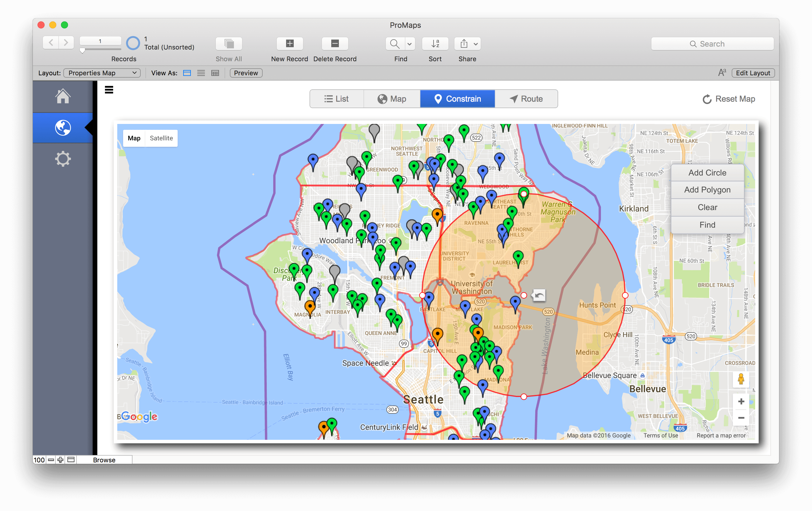Open the hamburger menu icon

(109, 90)
